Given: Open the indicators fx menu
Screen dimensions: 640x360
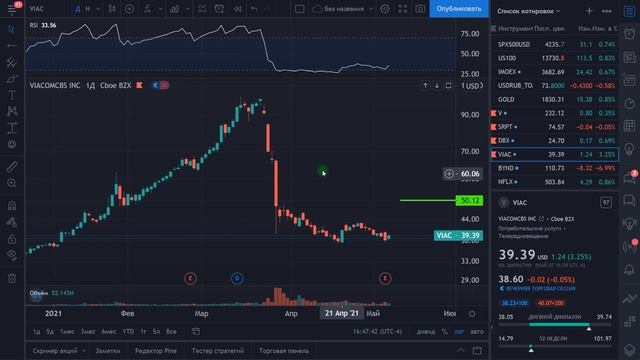Looking at the screenshot, I should (147, 9).
